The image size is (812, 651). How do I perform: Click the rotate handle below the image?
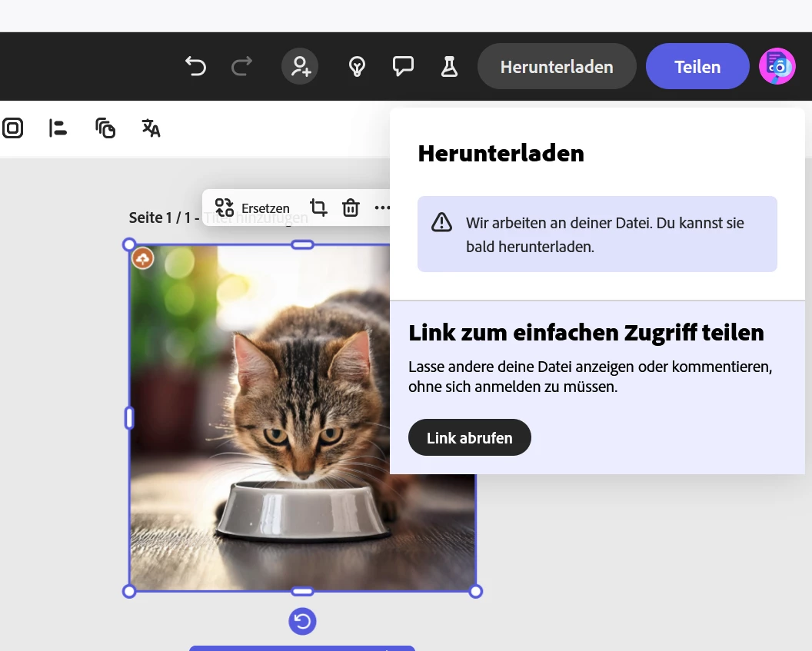[x=302, y=621]
